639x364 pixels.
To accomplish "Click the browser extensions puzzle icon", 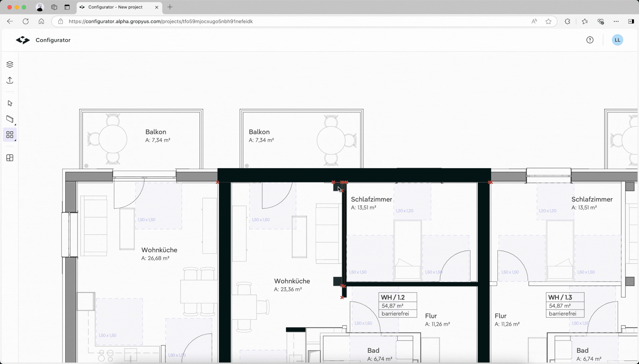I will pyautogui.click(x=567, y=21).
